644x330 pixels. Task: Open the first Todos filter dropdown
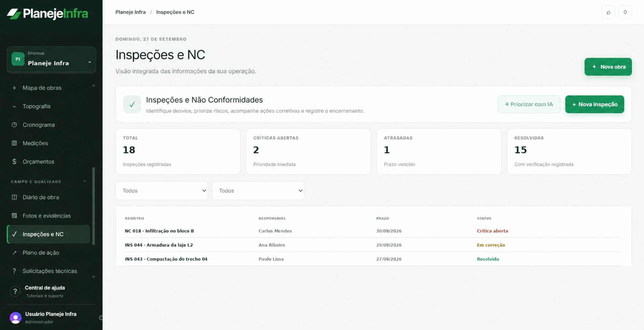click(x=162, y=191)
